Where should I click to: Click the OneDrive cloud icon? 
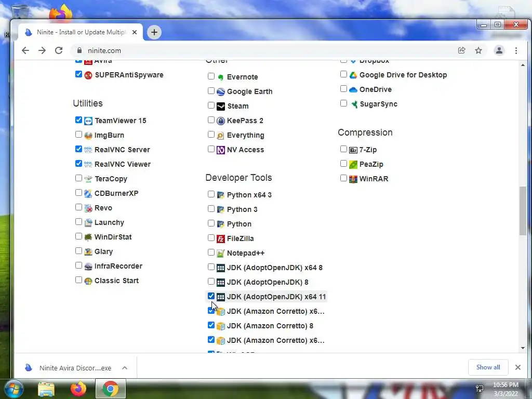point(353,89)
